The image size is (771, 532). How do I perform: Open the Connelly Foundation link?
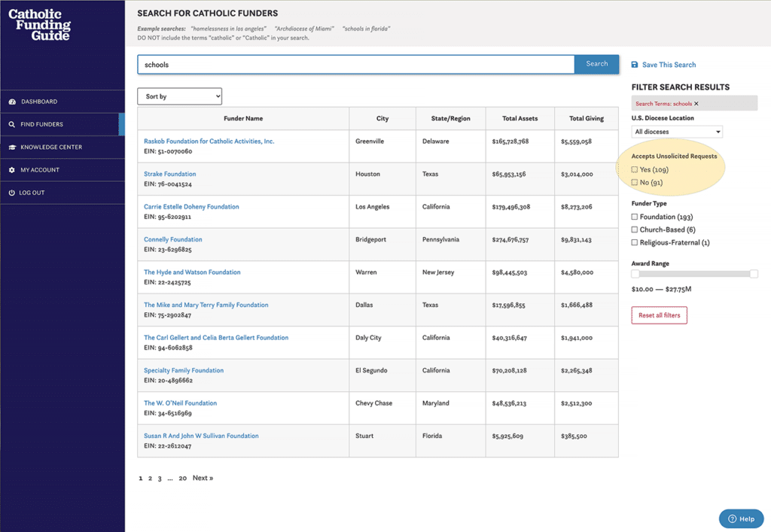point(172,239)
